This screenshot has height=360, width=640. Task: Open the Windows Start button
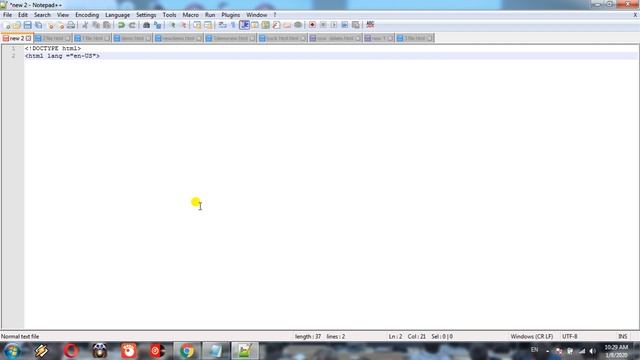pyautogui.click(x=11, y=351)
